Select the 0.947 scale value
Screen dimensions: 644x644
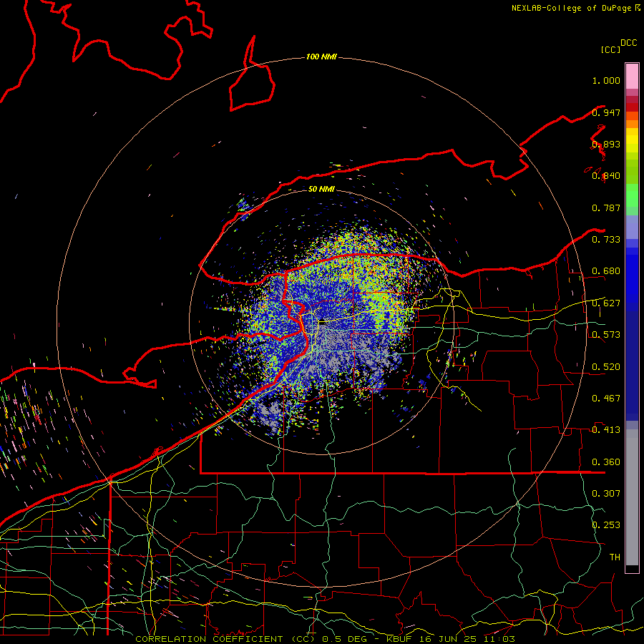coord(606,112)
